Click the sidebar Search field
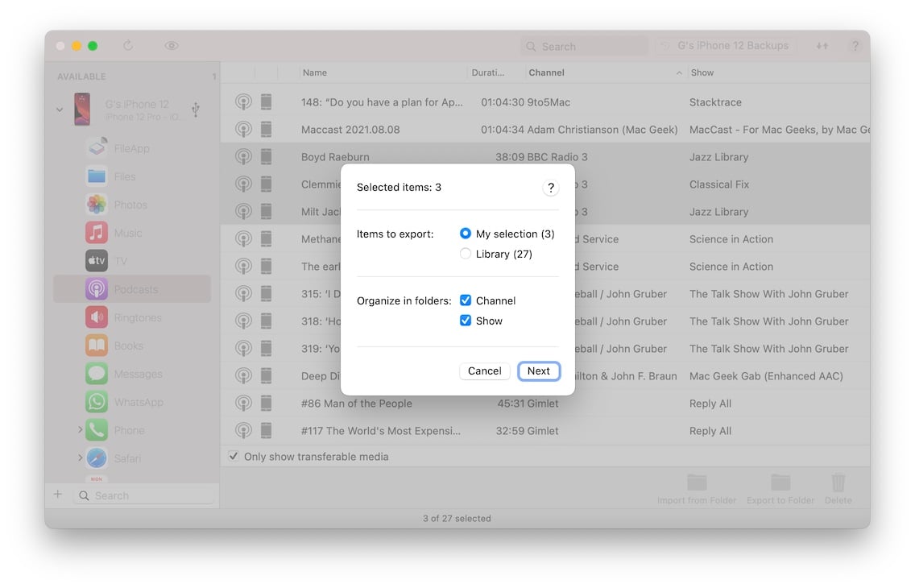915x588 pixels. click(143, 495)
